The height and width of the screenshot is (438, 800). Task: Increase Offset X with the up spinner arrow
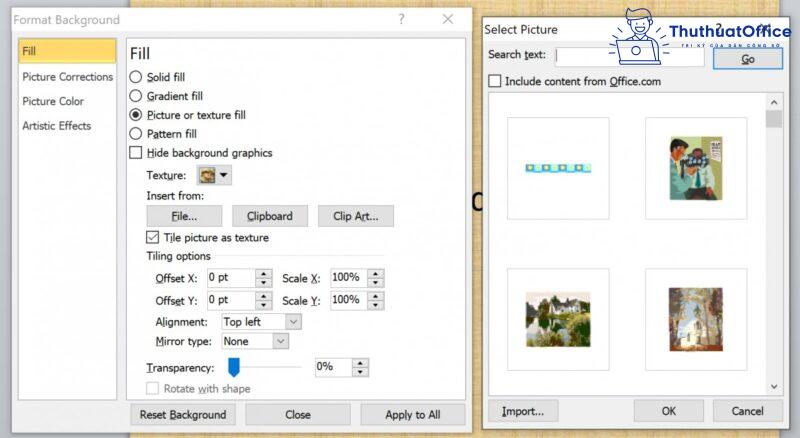(264, 273)
